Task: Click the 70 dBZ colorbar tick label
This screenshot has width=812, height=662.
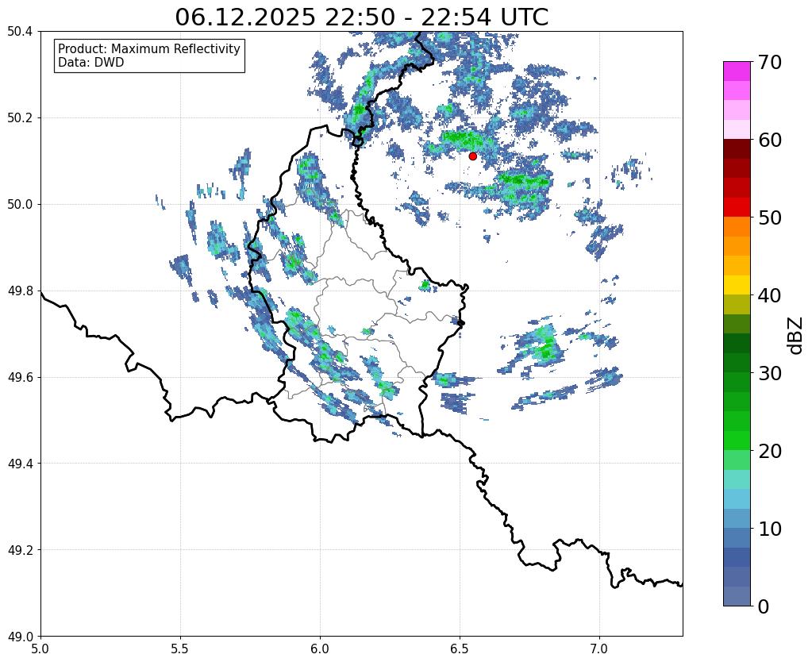Action: tap(769, 62)
